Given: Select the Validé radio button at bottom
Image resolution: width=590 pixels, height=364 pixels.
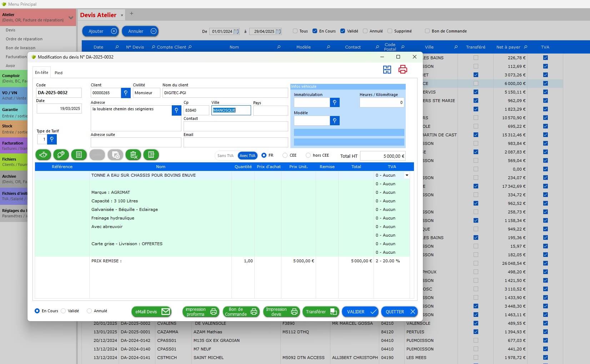Looking at the screenshot, I should [63, 311].
